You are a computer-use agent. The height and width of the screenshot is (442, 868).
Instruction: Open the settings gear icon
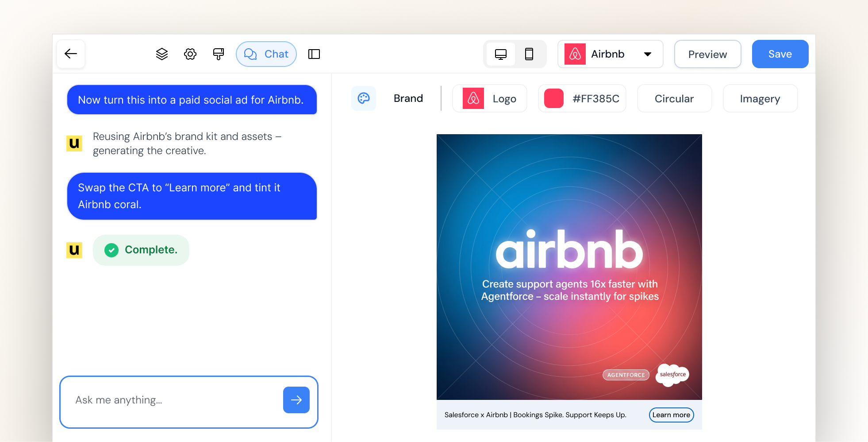click(190, 54)
